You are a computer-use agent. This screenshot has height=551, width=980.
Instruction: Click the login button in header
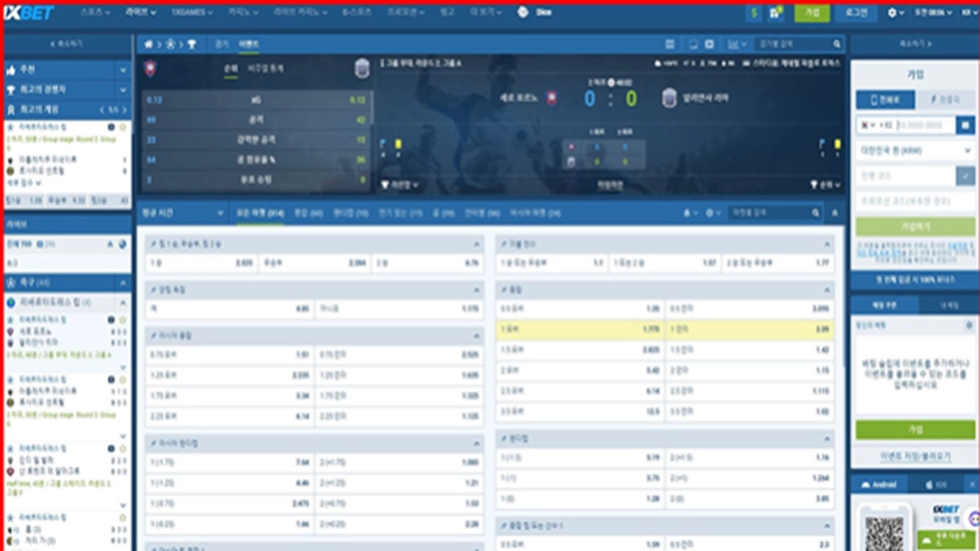(x=855, y=13)
